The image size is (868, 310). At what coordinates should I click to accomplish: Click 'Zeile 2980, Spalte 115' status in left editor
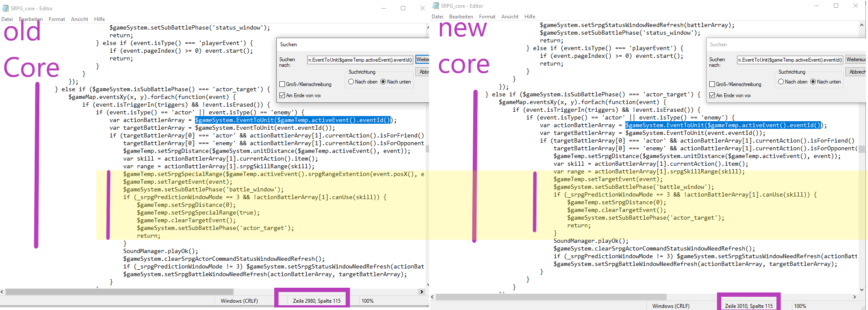[317, 301]
